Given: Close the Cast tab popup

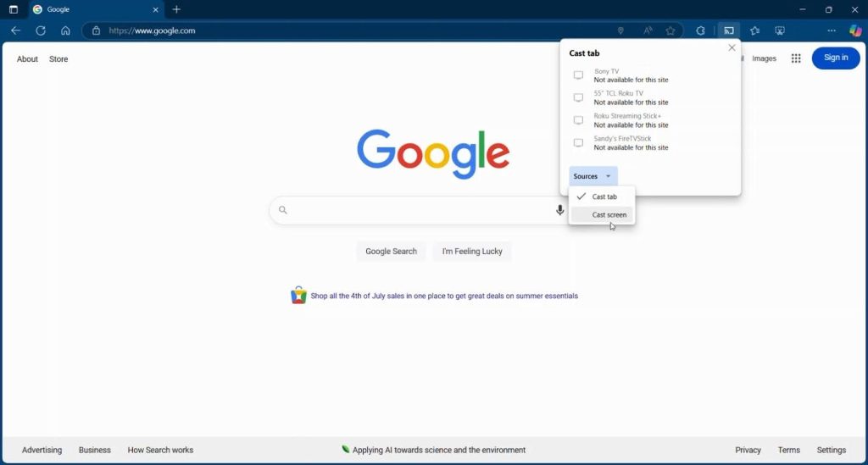Looking at the screenshot, I should (732, 47).
